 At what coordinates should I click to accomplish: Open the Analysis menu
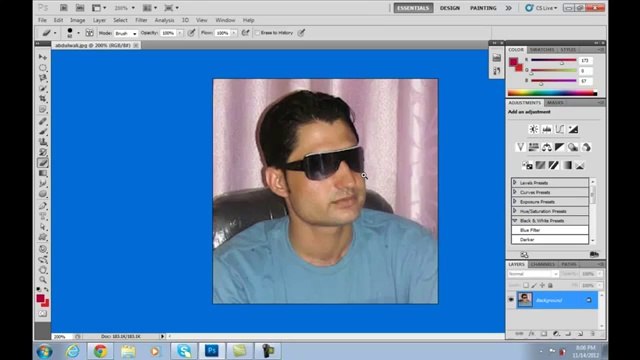click(x=164, y=20)
